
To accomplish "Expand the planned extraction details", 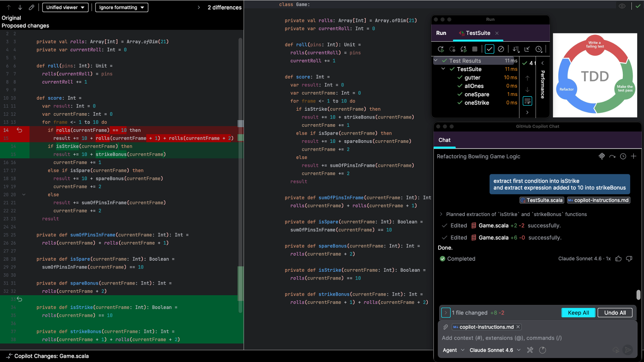I will pyautogui.click(x=441, y=214).
